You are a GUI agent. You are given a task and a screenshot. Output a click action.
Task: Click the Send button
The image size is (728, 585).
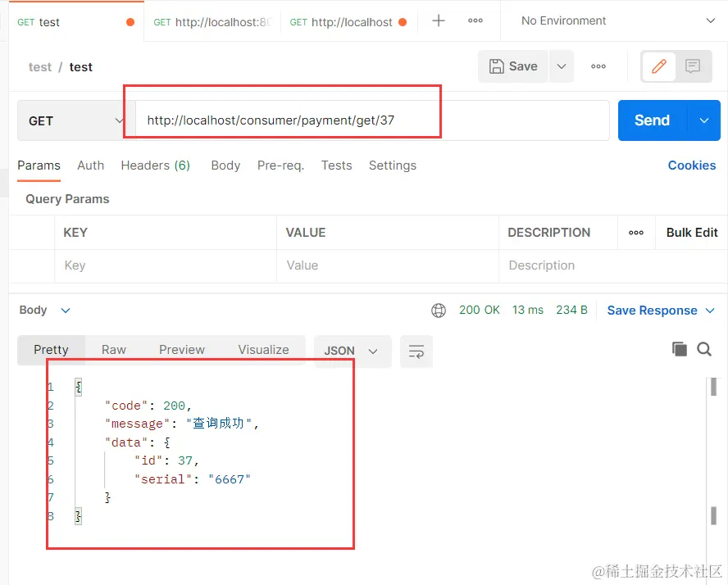click(653, 120)
